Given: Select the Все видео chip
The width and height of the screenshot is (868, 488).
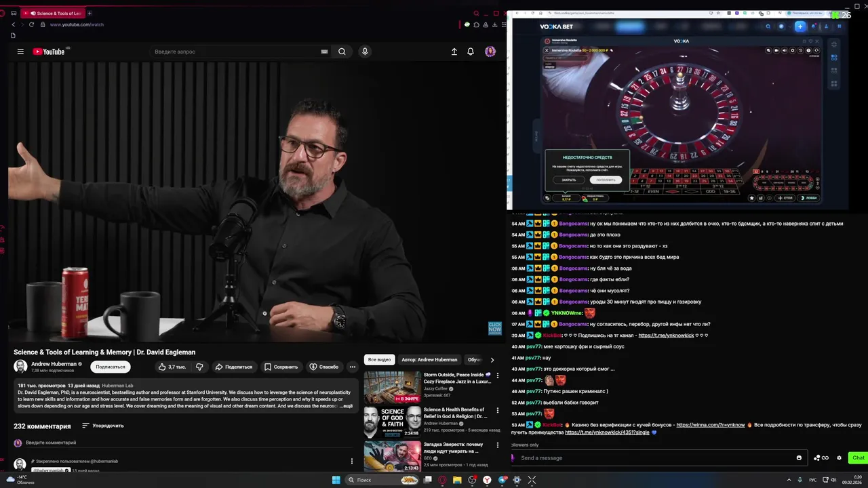Looking at the screenshot, I should tap(380, 359).
